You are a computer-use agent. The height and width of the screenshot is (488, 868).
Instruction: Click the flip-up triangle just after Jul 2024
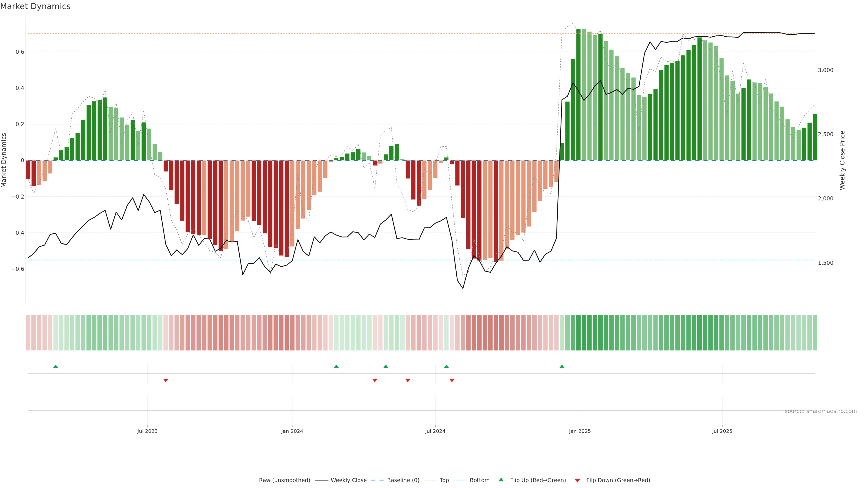[446, 366]
